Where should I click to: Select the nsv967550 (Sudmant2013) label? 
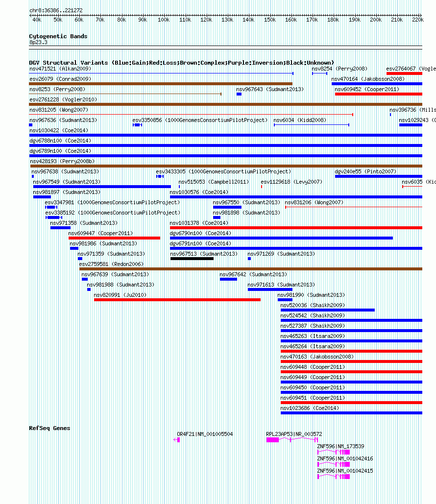tap(246, 202)
